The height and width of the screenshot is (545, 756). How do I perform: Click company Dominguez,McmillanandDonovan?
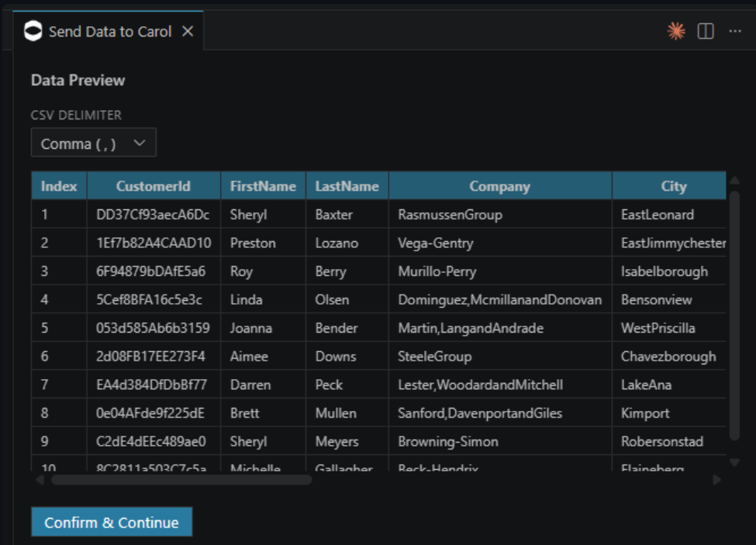click(500, 300)
